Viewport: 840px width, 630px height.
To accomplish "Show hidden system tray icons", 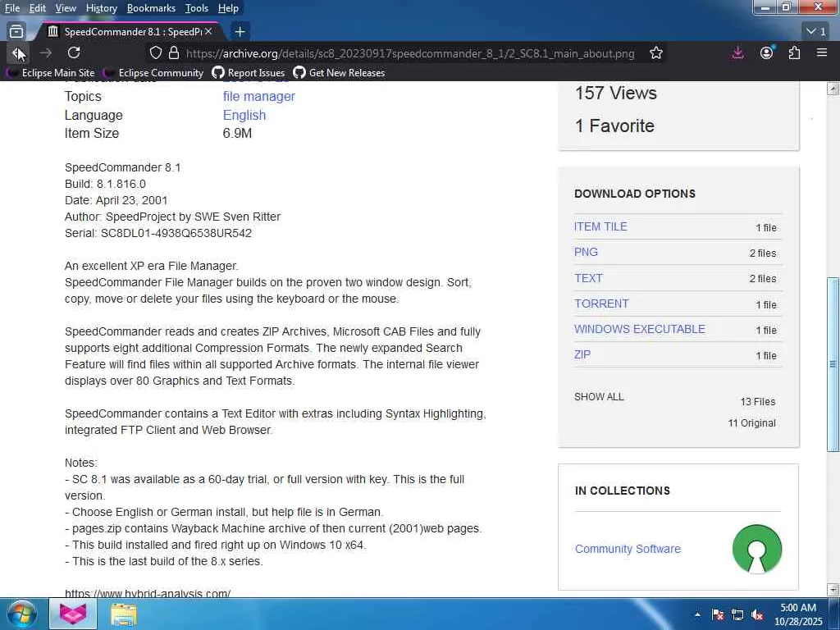I will click(697, 614).
